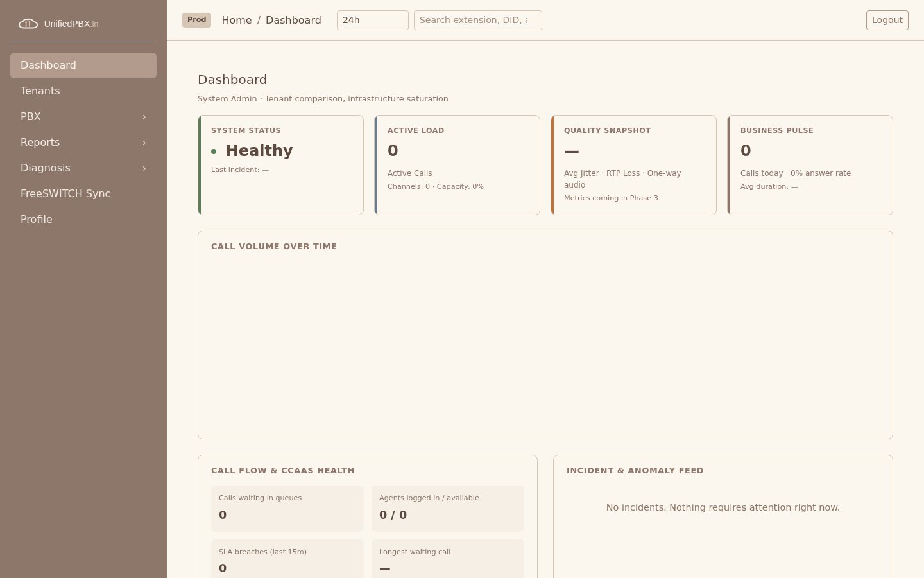Follow the Home breadcrumb link

pyautogui.click(x=237, y=20)
